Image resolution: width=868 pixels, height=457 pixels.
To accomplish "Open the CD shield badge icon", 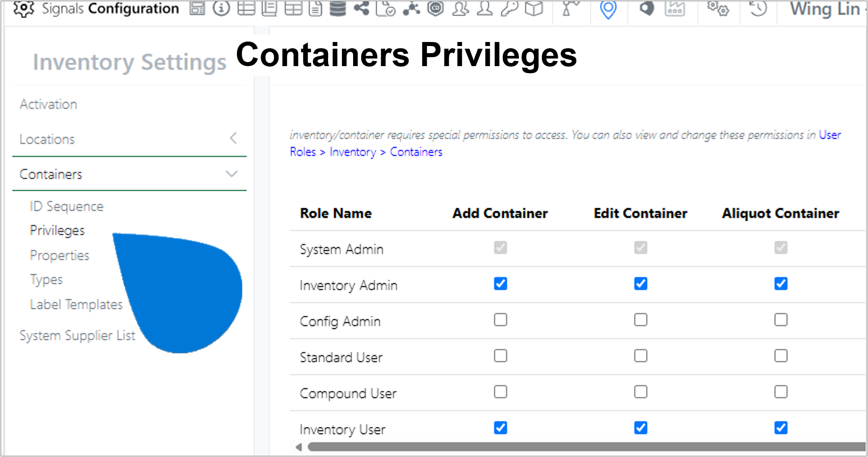I will click(x=435, y=8).
